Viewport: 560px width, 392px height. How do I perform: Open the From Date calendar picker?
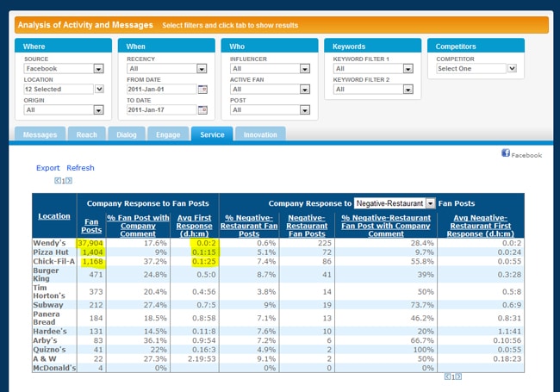coord(202,90)
